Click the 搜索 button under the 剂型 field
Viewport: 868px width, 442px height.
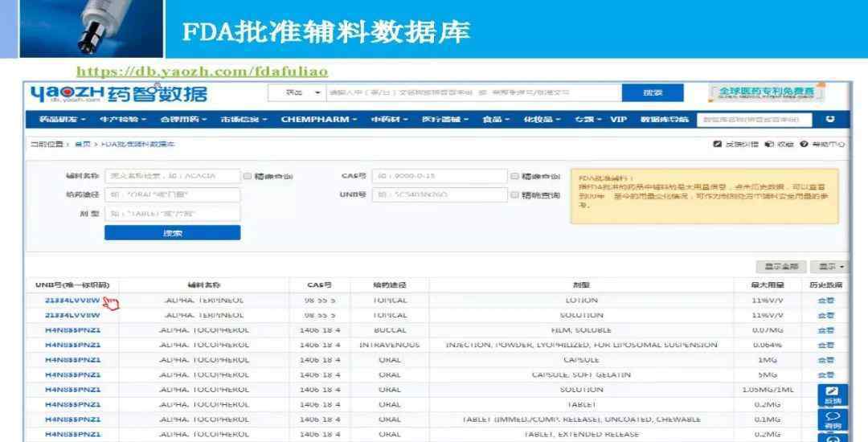[x=172, y=233]
